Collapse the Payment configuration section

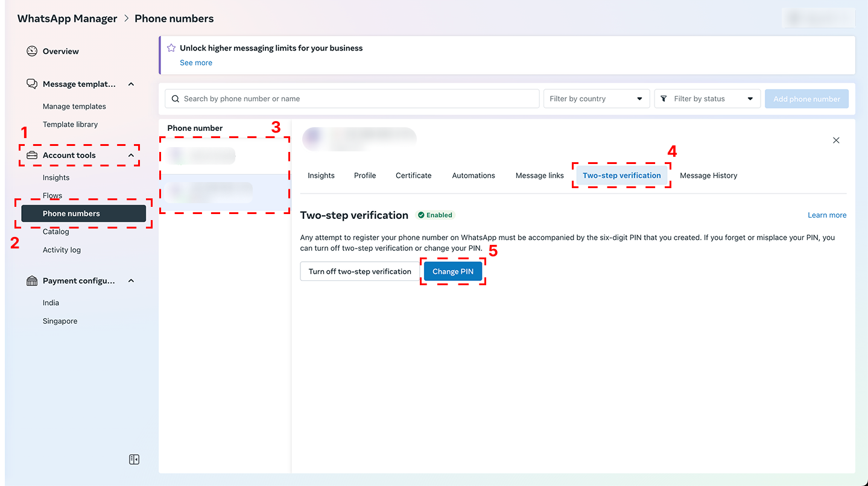[131, 281]
